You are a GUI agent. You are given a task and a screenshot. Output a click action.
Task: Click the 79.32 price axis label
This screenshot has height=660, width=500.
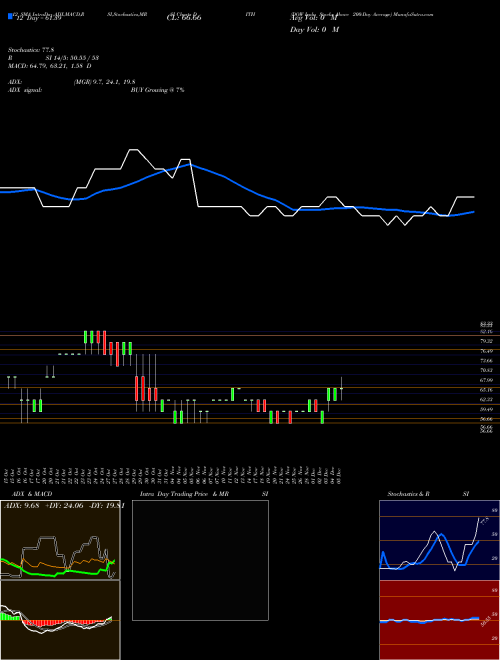click(486, 341)
